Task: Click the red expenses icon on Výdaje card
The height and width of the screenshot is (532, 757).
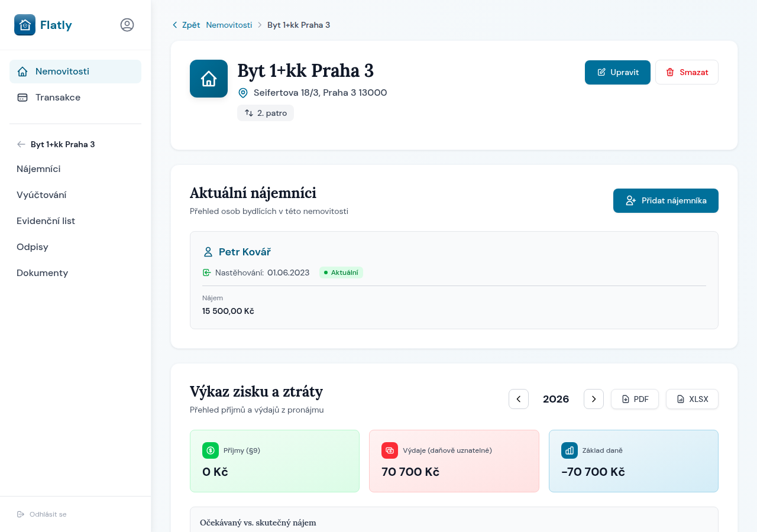Action: coord(390,450)
